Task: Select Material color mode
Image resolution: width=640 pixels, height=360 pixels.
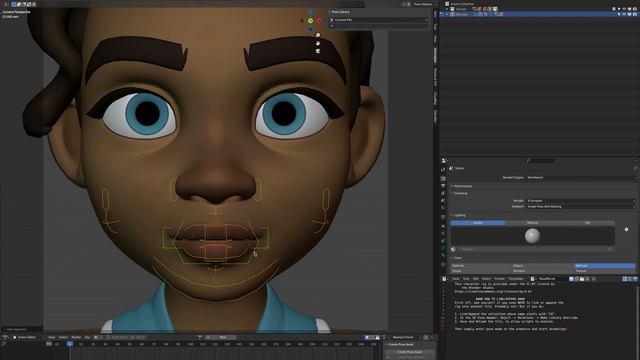Action: (481, 266)
